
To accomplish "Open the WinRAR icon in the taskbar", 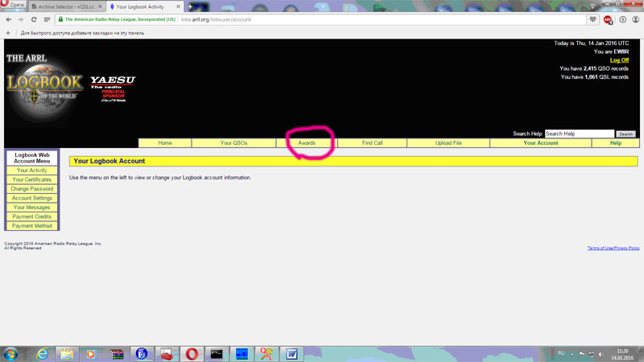I will [117, 353].
